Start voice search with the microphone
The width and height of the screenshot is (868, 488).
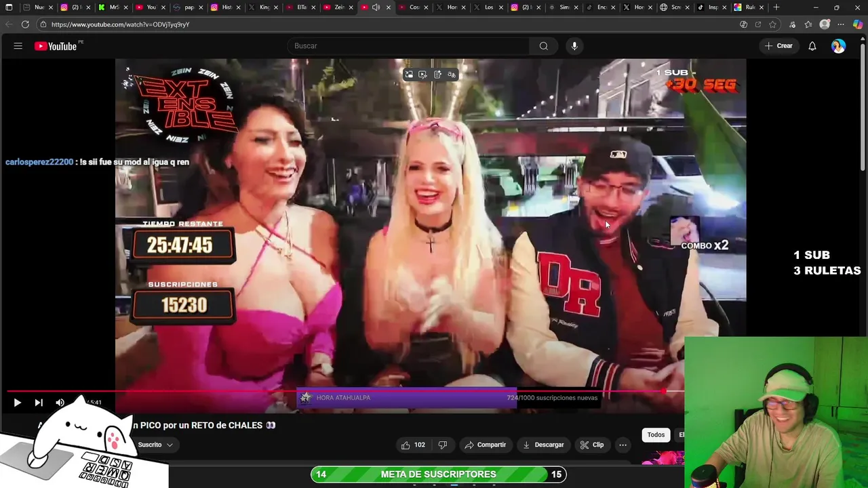pyautogui.click(x=574, y=46)
